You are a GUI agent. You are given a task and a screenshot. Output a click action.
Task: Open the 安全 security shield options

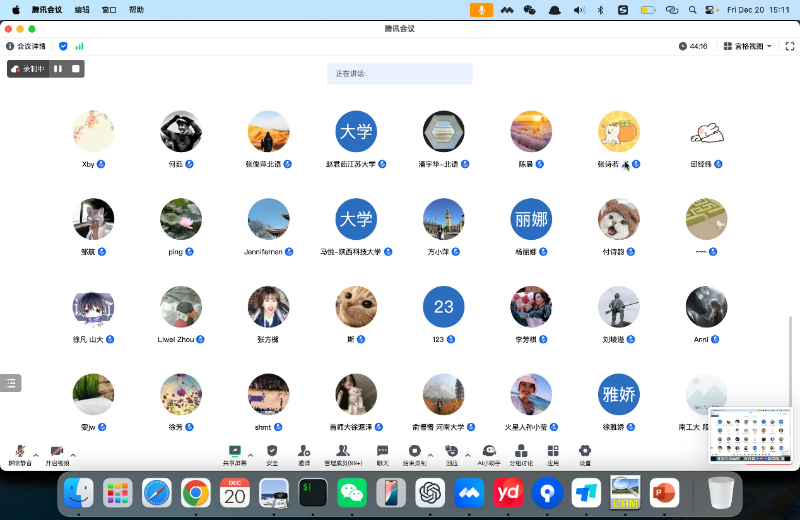(272, 455)
